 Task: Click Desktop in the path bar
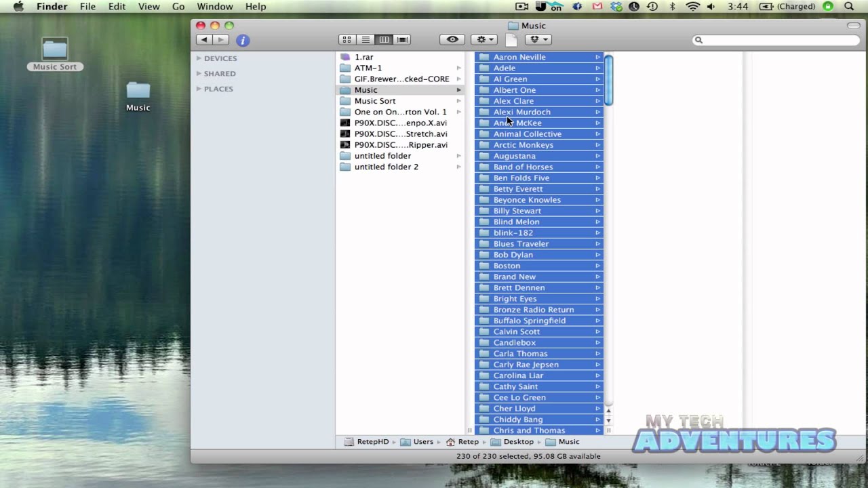click(x=513, y=442)
